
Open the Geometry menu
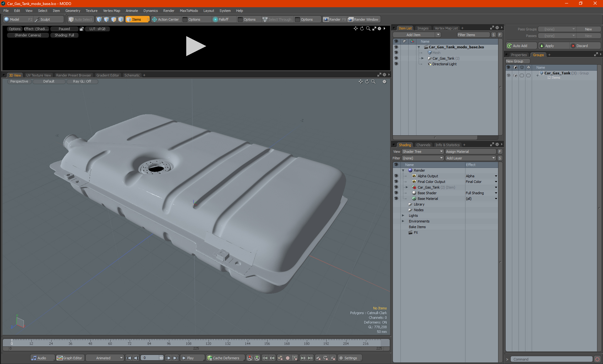point(73,11)
